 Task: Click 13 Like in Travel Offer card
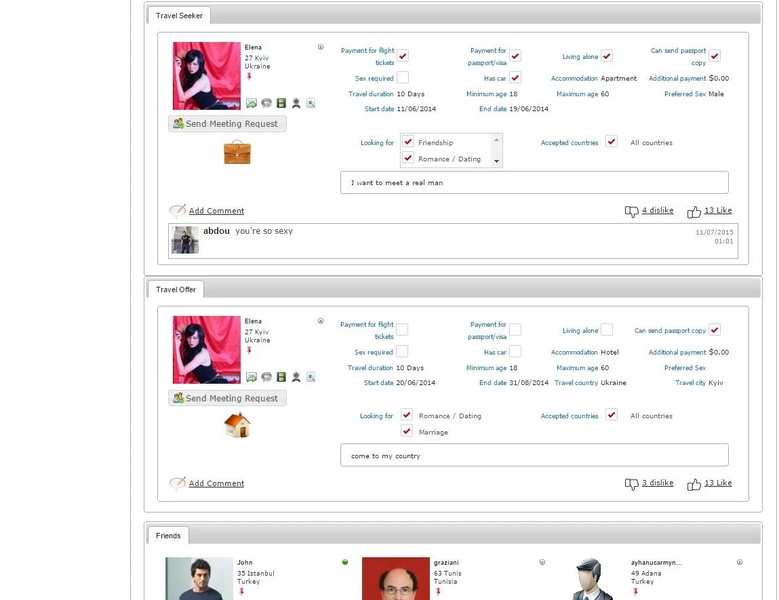(718, 483)
